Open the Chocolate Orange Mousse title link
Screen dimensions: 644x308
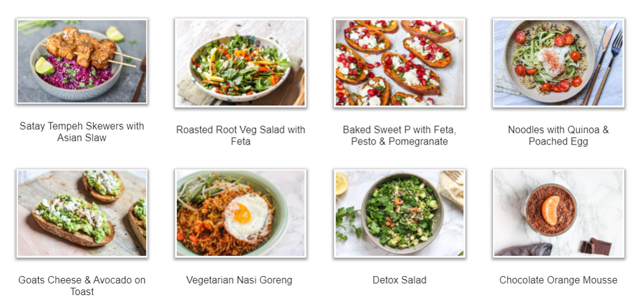(x=558, y=280)
